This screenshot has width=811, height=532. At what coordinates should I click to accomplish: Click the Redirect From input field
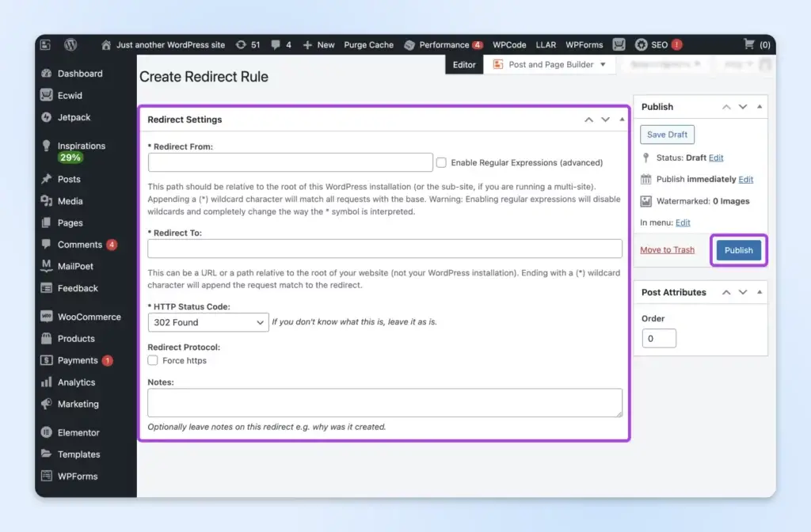(290, 162)
